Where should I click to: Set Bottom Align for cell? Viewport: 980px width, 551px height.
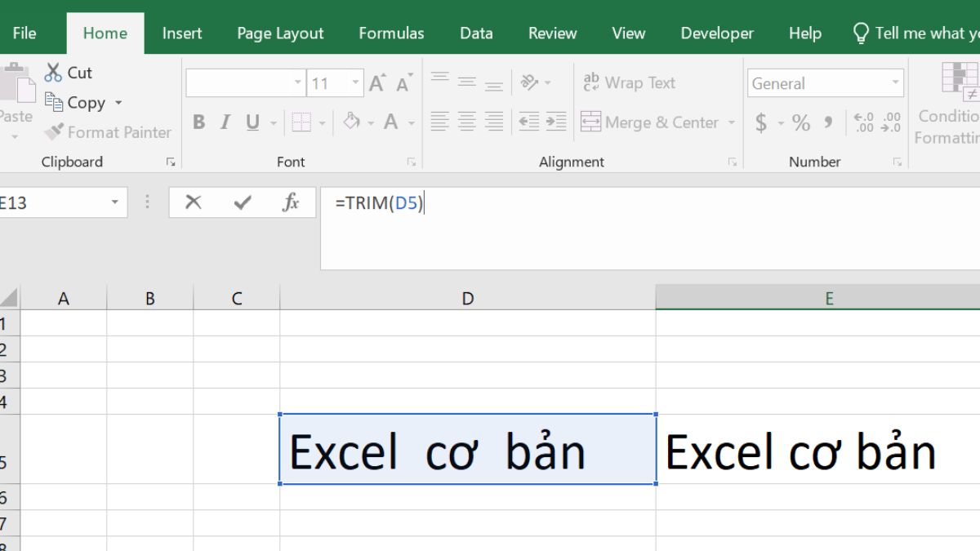[x=494, y=84]
